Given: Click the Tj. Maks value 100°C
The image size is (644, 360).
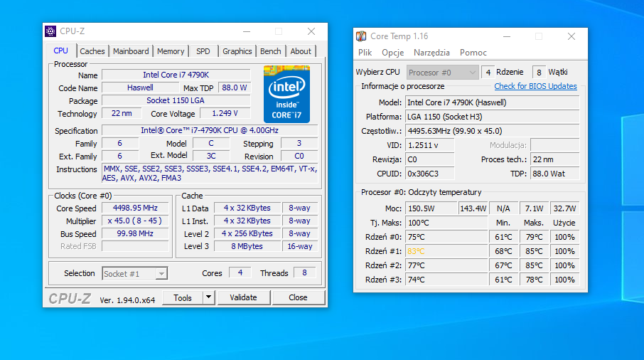Looking at the screenshot, I should [x=446, y=223].
